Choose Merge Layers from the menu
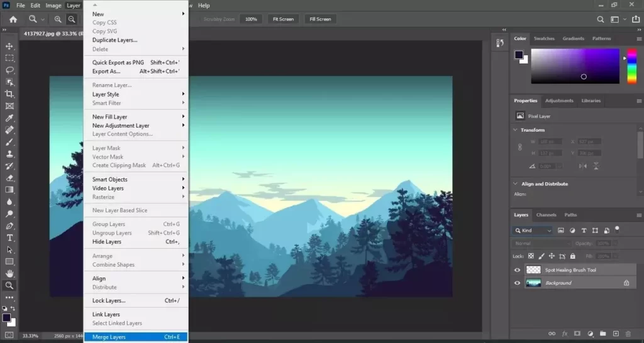The image size is (644, 343). pyautogui.click(x=136, y=337)
